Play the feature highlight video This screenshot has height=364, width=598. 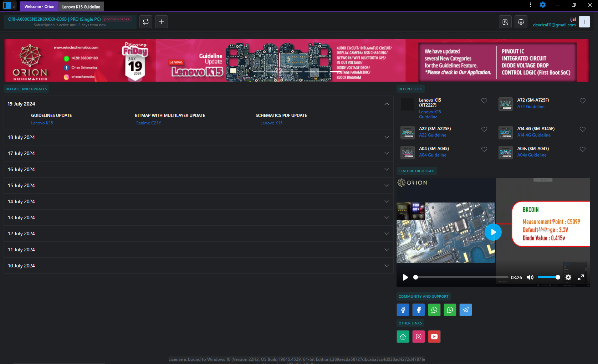[x=493, y=232]
